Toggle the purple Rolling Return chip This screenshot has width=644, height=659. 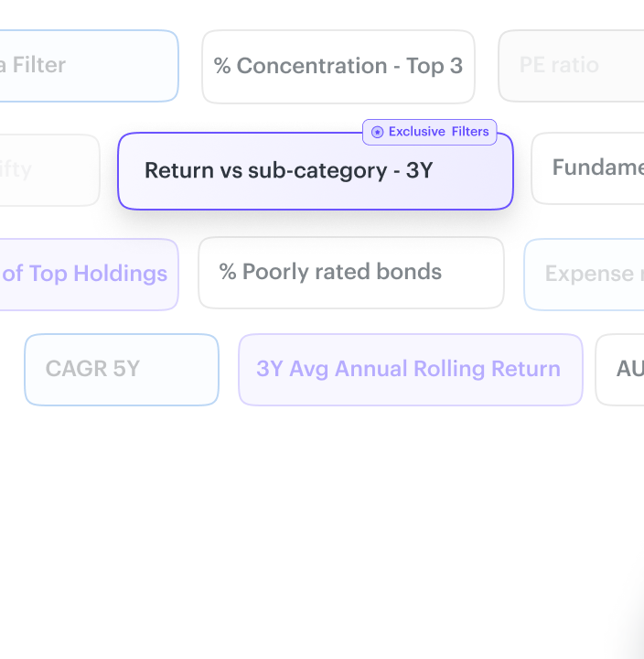pos(410,369)
